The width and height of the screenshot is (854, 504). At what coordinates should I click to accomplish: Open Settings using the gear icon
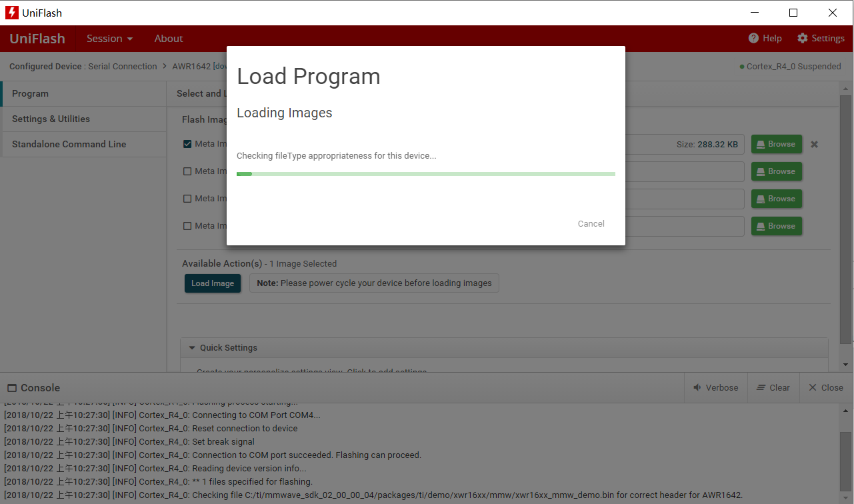pos(803,38)
